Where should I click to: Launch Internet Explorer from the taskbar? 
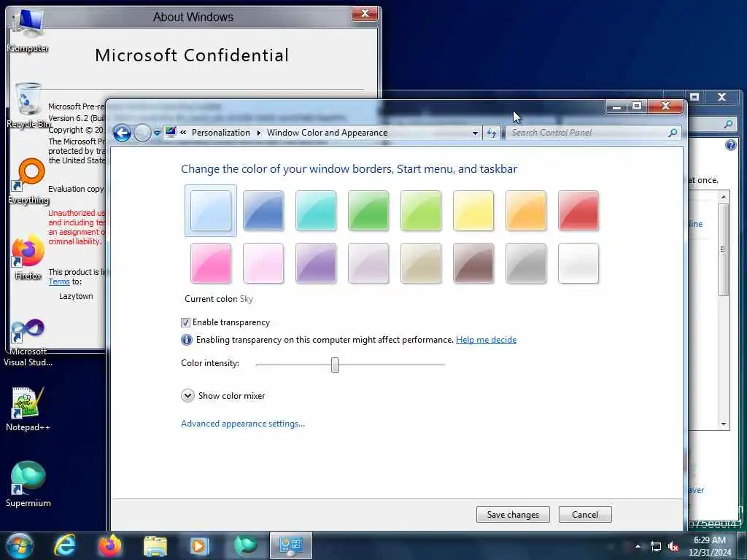click(x=65, y=545)
